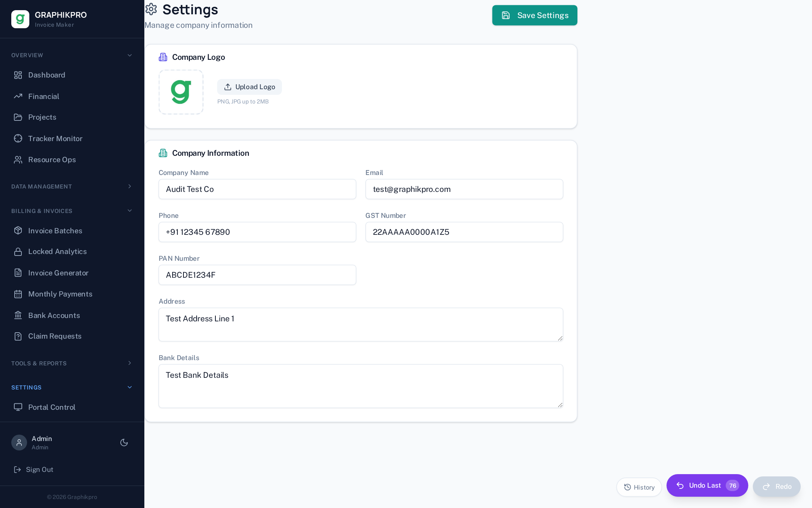Screen dimensions: 812x508
Task: Expand the Data Management section chevron
Action: pos(130,186)
